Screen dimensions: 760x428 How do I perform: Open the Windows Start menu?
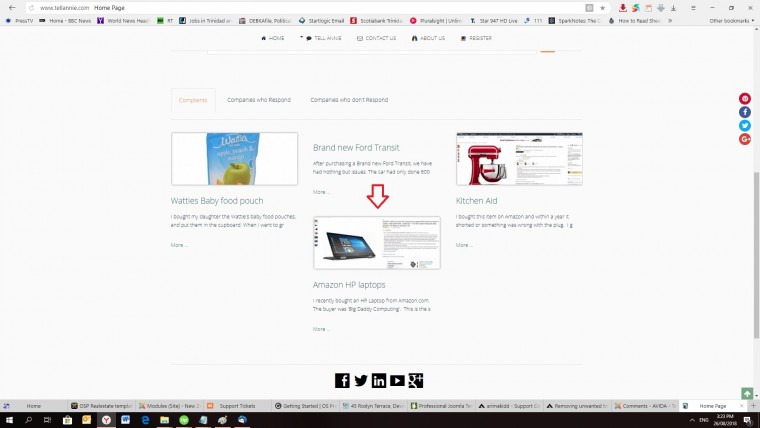pos(9,420)
